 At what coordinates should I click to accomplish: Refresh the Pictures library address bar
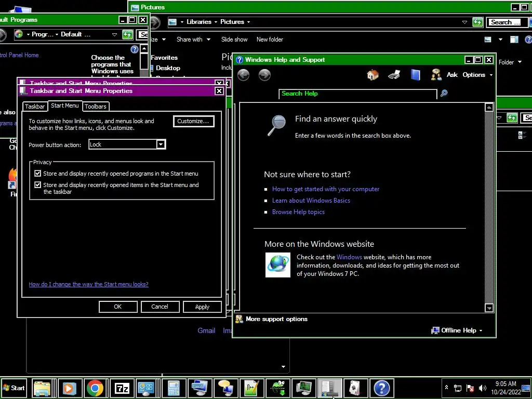pos(477,22)
